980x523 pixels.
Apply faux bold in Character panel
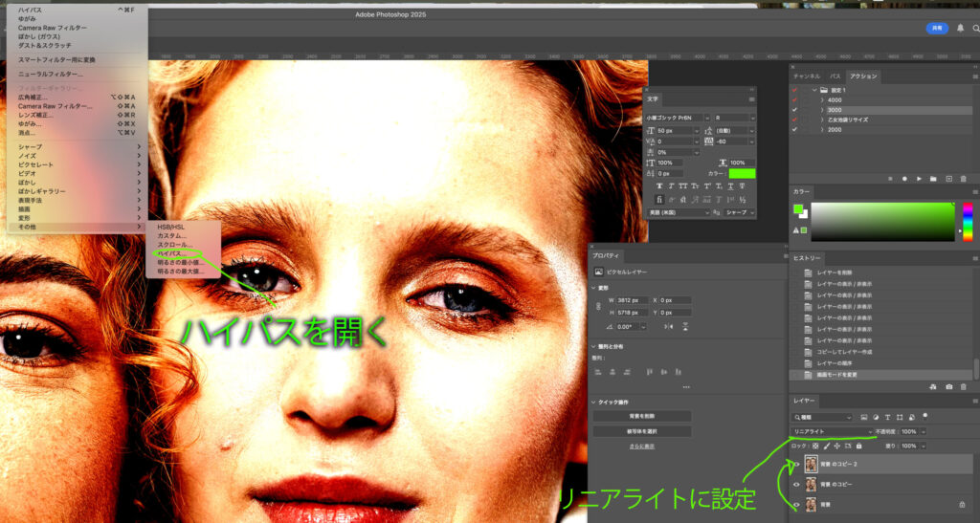click(x=659, y=186)
